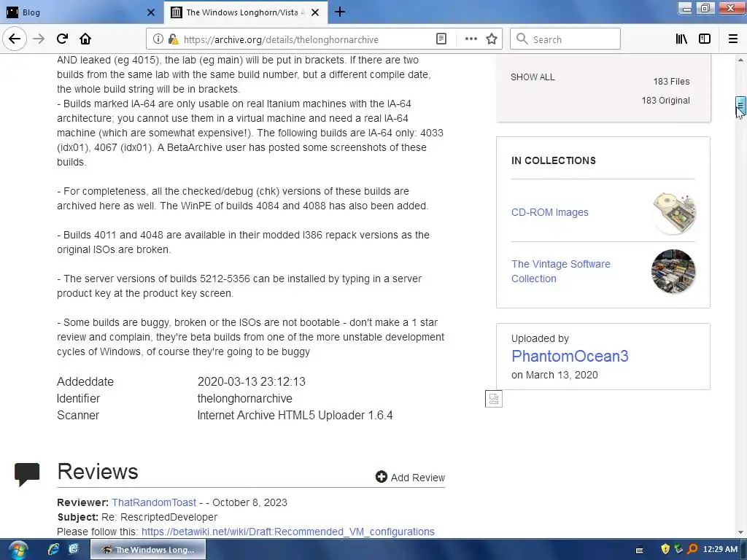Viewport: 747px width, 560px height.
Task: Click the 12:29 AM clock
Action: coord(720,550)
